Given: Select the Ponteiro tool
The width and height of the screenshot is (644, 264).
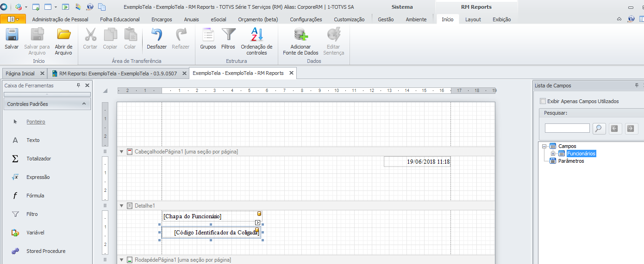Looking at the screenshot, I should tap(36, 122).
